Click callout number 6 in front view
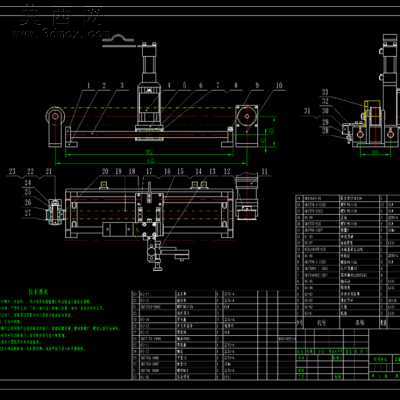This screenshot has width=400, height=400. 201,86
